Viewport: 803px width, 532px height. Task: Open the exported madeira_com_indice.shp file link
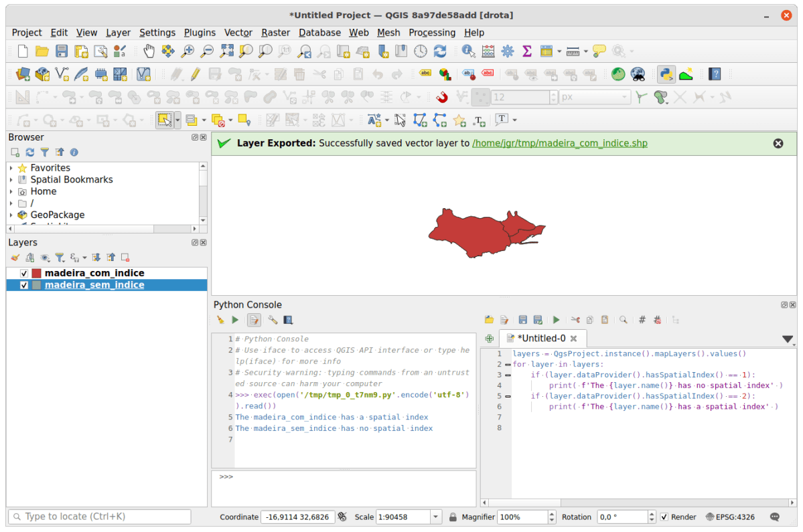pyautogui.click(x=560, y=144)
